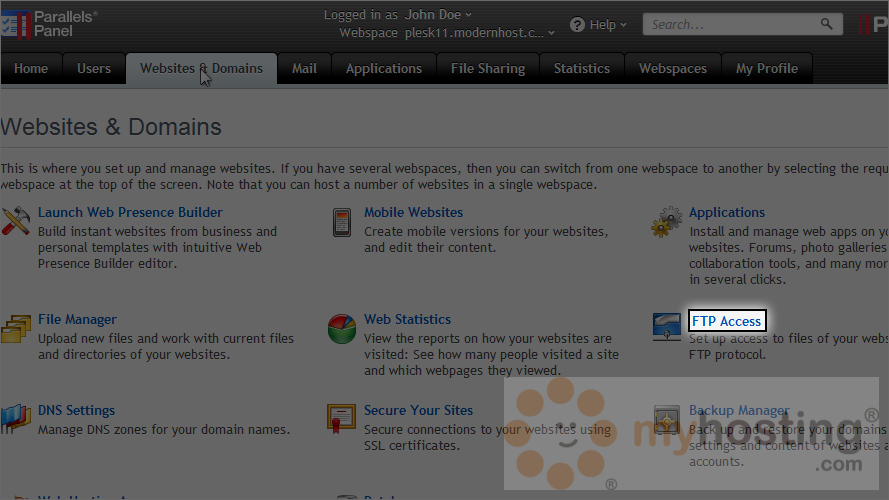Open Launch Web Presence Builder link
Image resolution: width=889 pixels, height=500 pixels.
(130, 213)
